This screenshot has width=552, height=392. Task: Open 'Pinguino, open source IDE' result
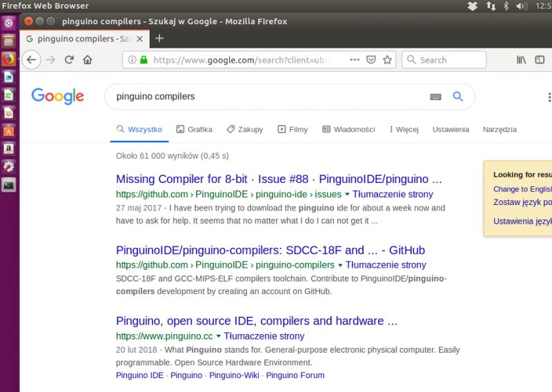(x=257, y=321)
